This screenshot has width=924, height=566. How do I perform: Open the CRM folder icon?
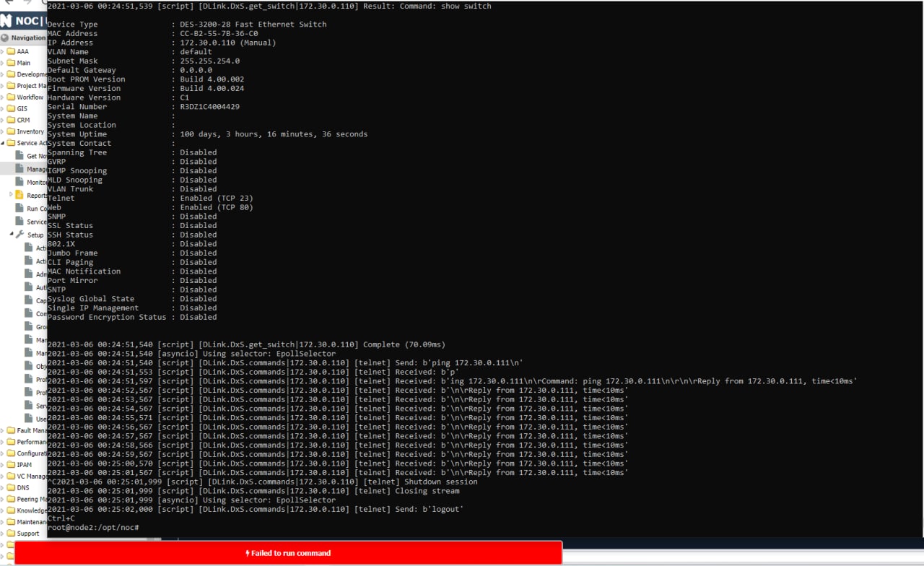11,120
